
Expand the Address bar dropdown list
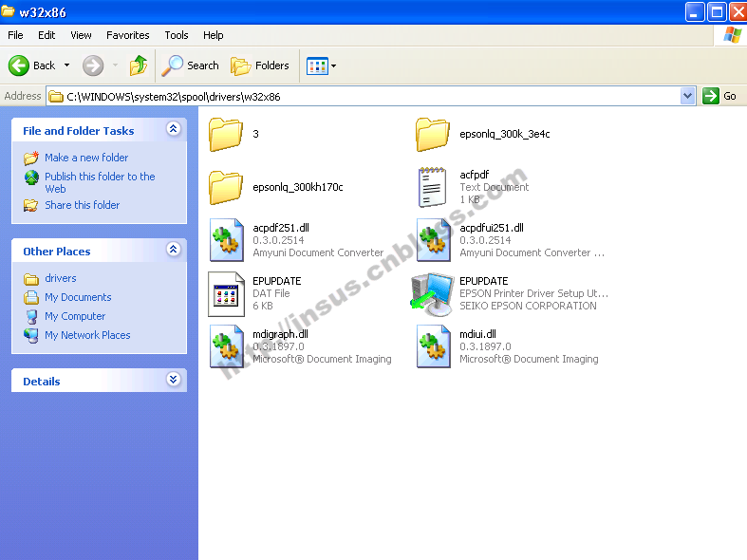click(x=687, y=96)
